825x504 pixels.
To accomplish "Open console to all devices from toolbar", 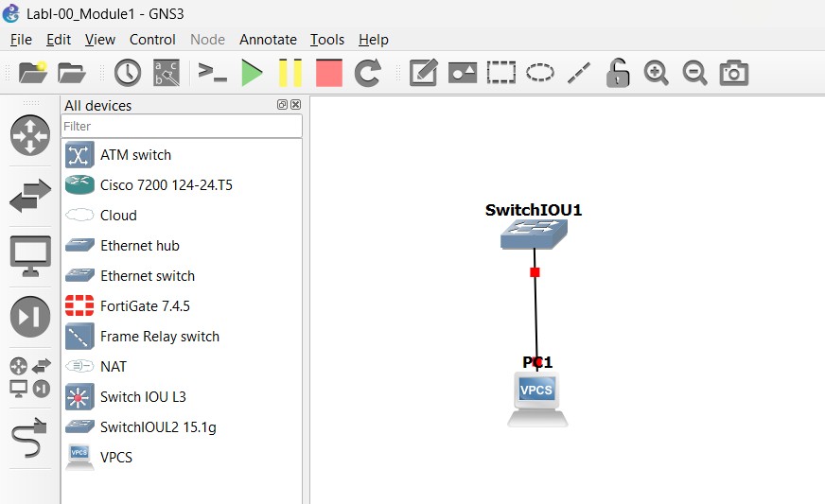I will [x=212, y=73].
